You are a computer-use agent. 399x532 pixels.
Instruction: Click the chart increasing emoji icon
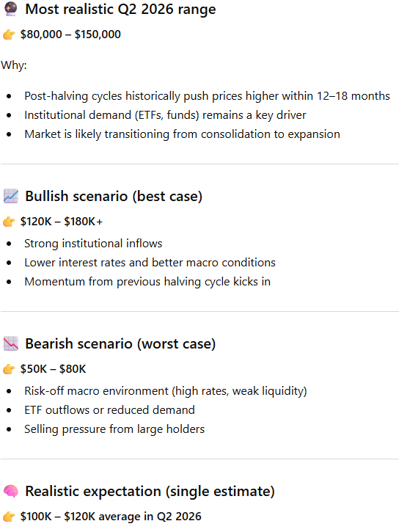(x=11, y=196)
